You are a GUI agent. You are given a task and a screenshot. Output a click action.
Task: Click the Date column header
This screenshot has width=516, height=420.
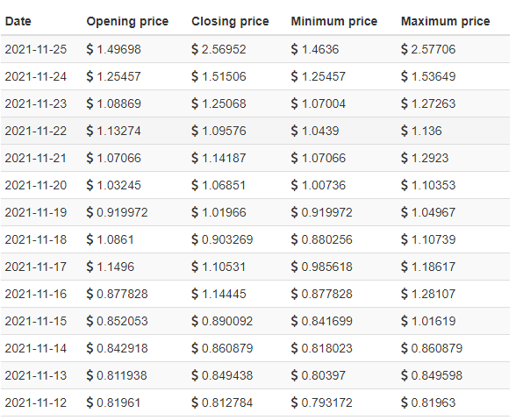(x=18, y=21)
